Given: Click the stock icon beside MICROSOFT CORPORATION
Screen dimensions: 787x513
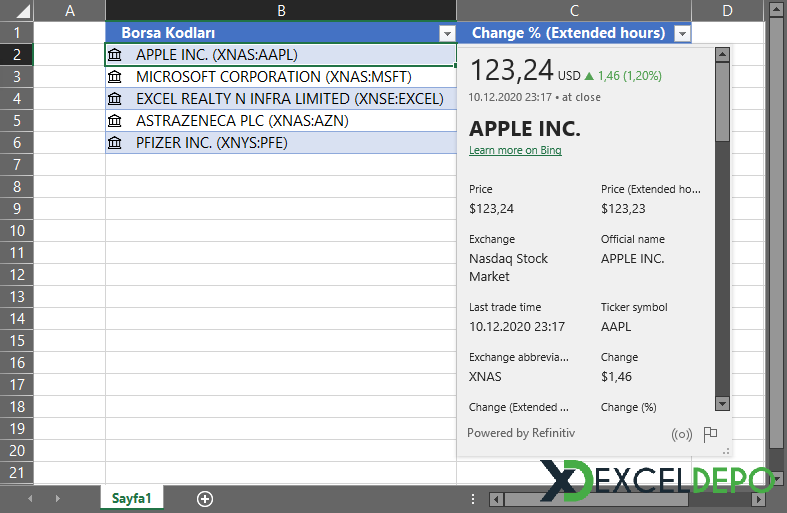Looking at the screenshot, I should 115,77.
